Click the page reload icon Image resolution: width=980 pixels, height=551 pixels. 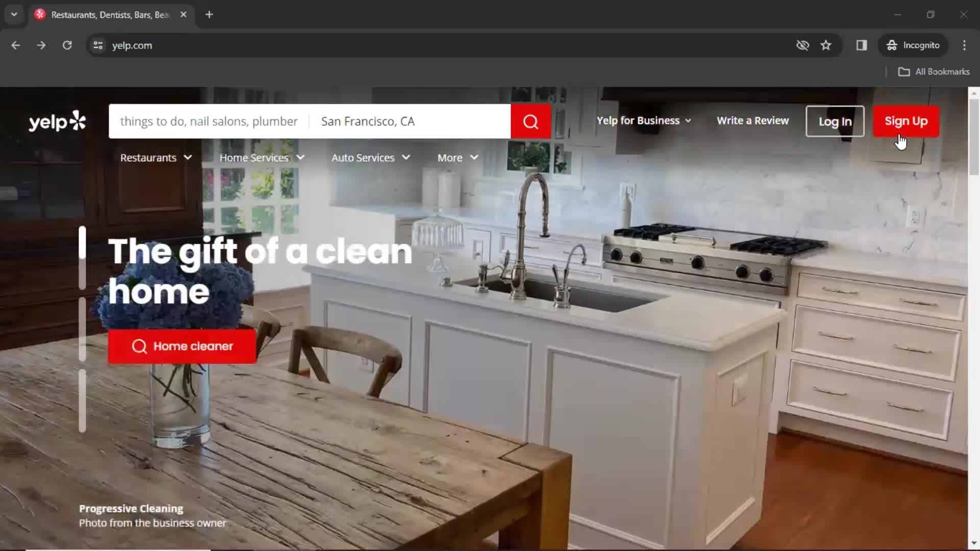(67, 45)
